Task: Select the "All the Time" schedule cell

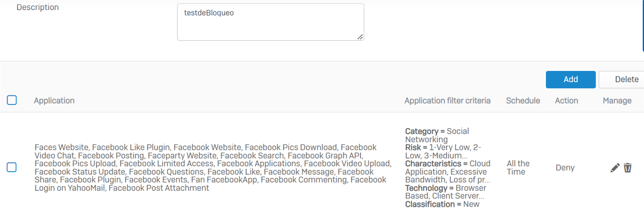Action: click(518, 168)
